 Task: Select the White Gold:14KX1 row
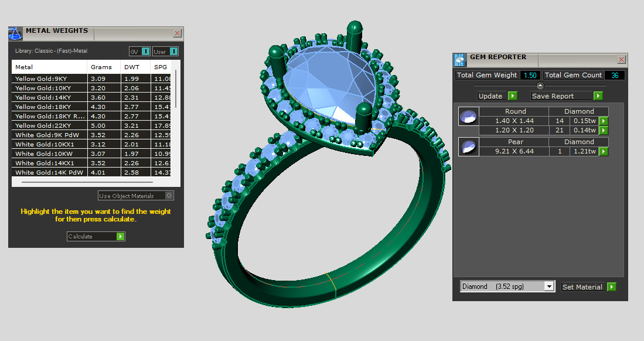pyautogui.click(x=91, y=163)
